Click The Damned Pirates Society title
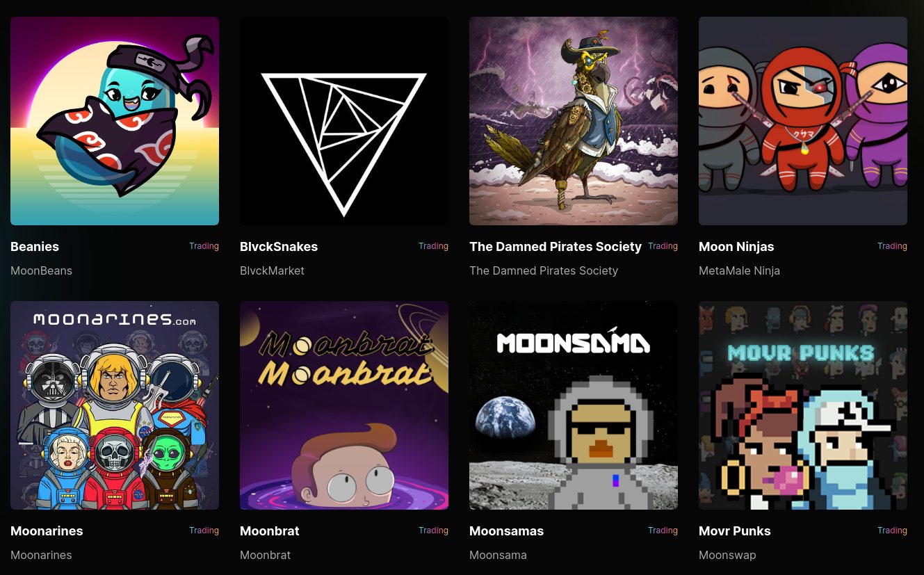 pyautogui.click(x=556, y=247)
